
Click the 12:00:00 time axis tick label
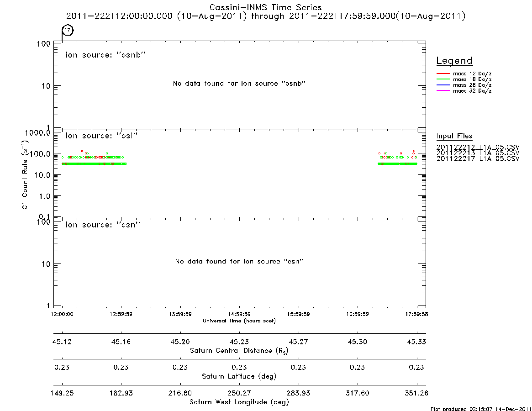(x=62, y=314)
